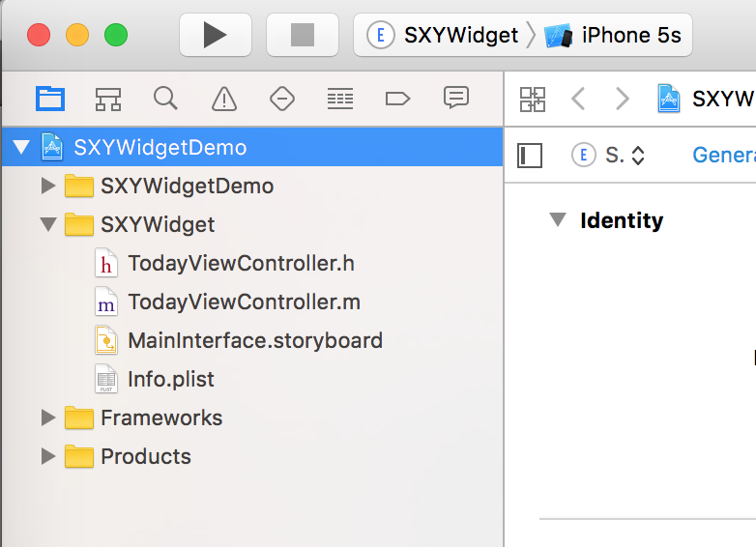The width and height of the screenshot is (756, 547).
Task: Click the Run build button
Action: point(215,36)
